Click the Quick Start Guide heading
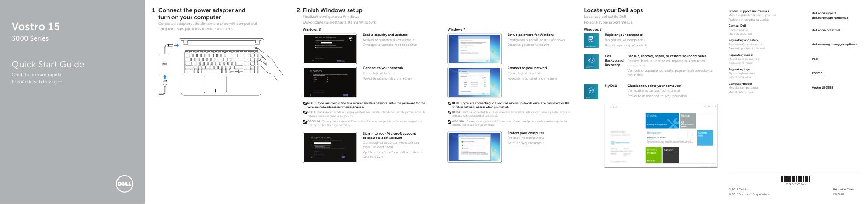The width and height of the screenshot is (868, 204). (48, 65)
